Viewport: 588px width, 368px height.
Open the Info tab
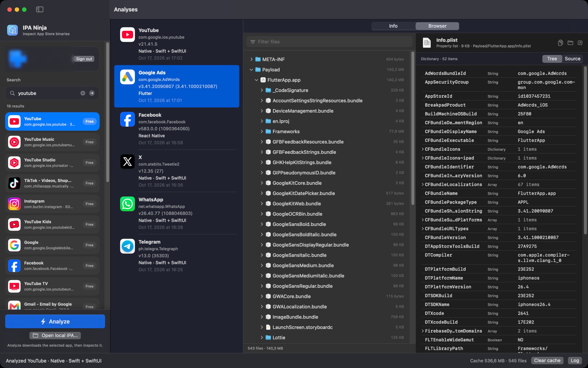[393, 26]
